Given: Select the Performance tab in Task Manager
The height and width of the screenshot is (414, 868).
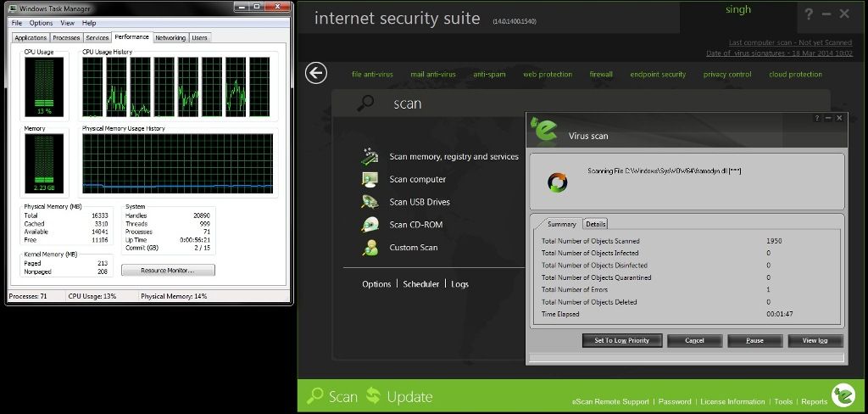Looking at the screenshot, I should (131, 37).
